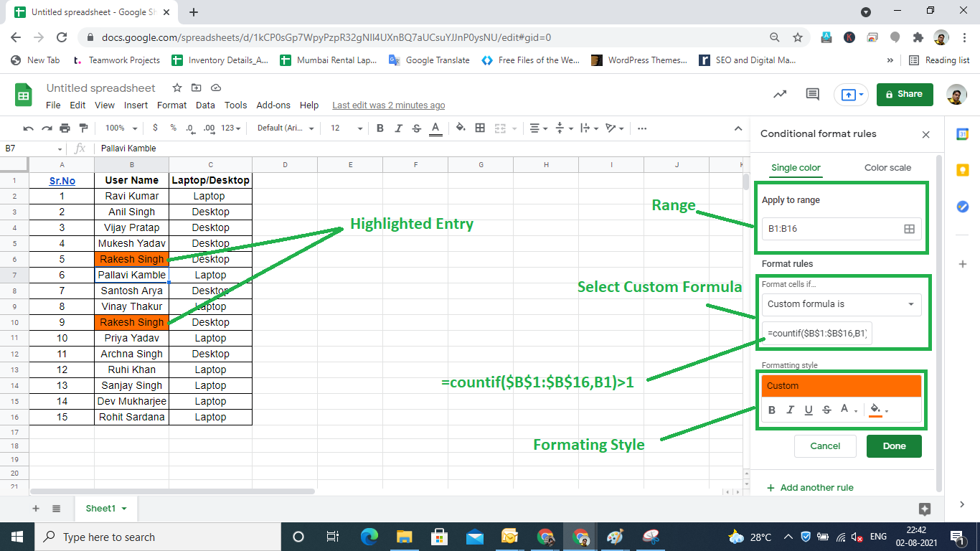Toggle Strikethrough in the Formatting style box

pos(826,410)
